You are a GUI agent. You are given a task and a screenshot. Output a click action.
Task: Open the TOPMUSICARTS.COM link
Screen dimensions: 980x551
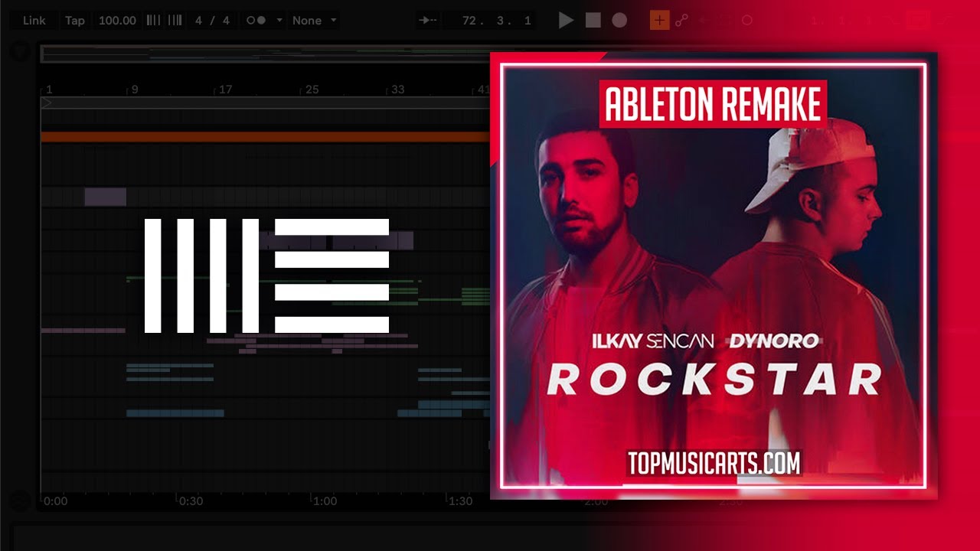(x=714, y=463)
